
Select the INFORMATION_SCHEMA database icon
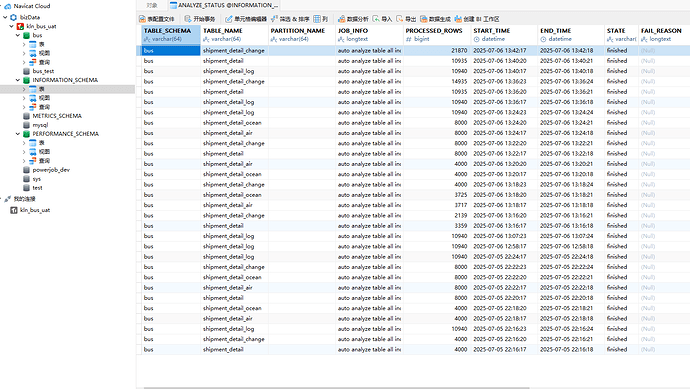click(26, 80)
